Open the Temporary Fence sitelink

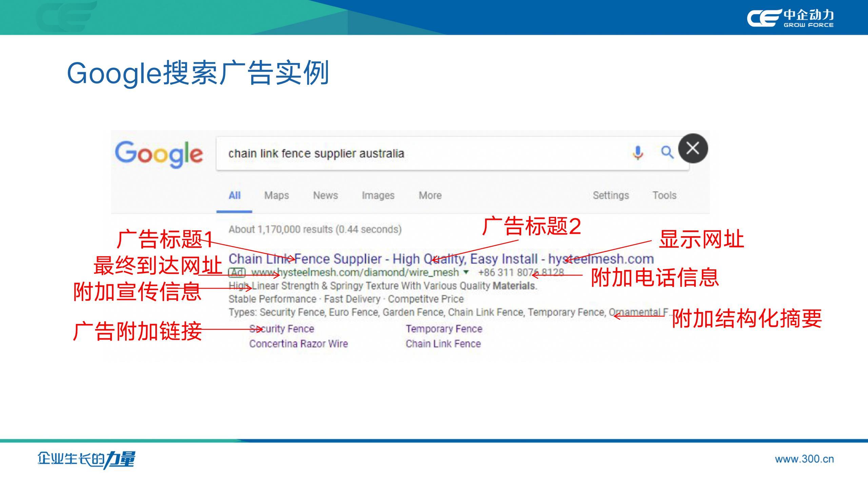point(444,329)
